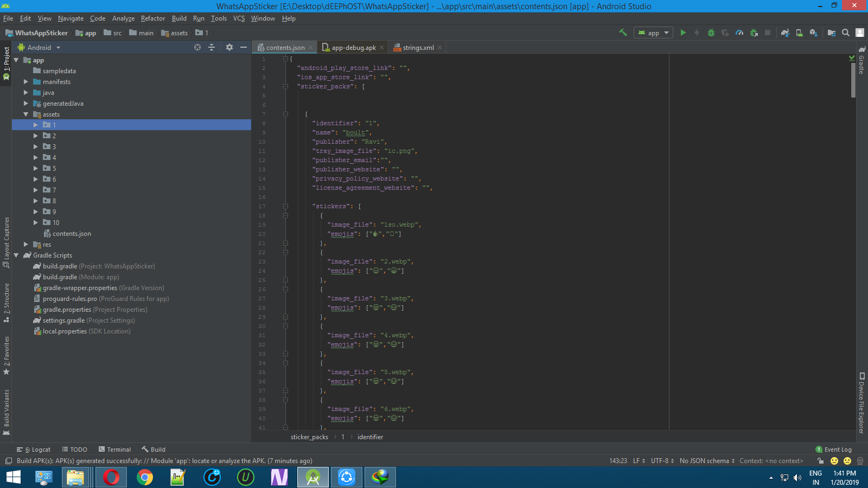Click the user account avatar icon
Image resolution: width=868 pixels, height=488 pixels.
pos(860,33)
